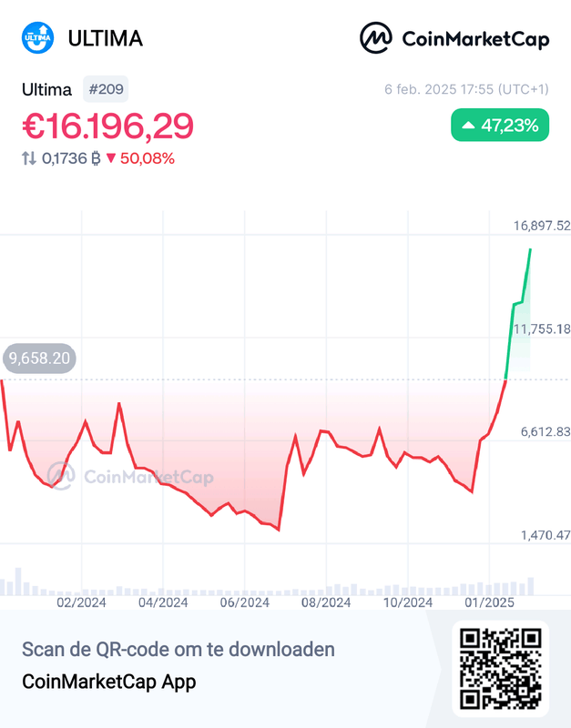Click the #209 rank badge
This screenshot has height=728, width=571.
[106, 89]
